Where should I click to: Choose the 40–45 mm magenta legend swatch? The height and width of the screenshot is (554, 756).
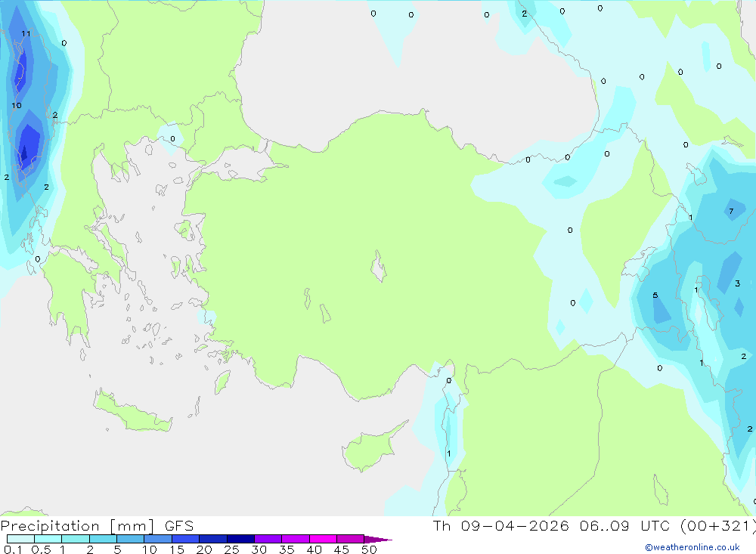tap(323, 539)
